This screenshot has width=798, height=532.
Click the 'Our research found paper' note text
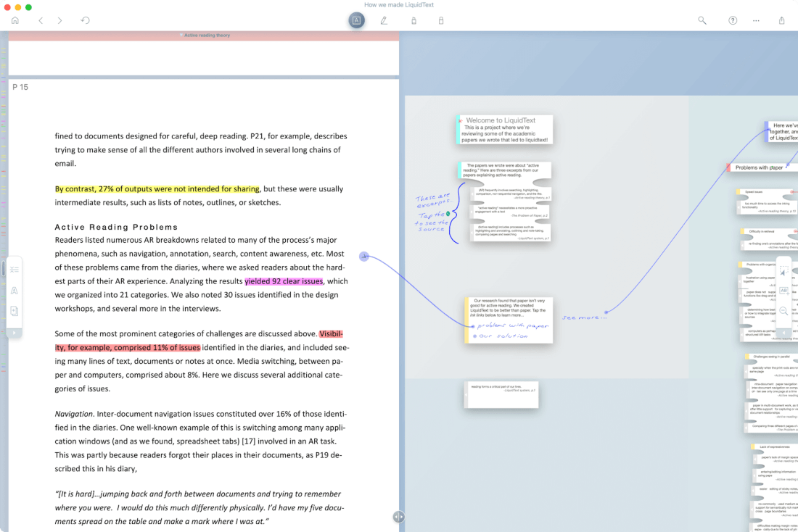click(509, 308)
